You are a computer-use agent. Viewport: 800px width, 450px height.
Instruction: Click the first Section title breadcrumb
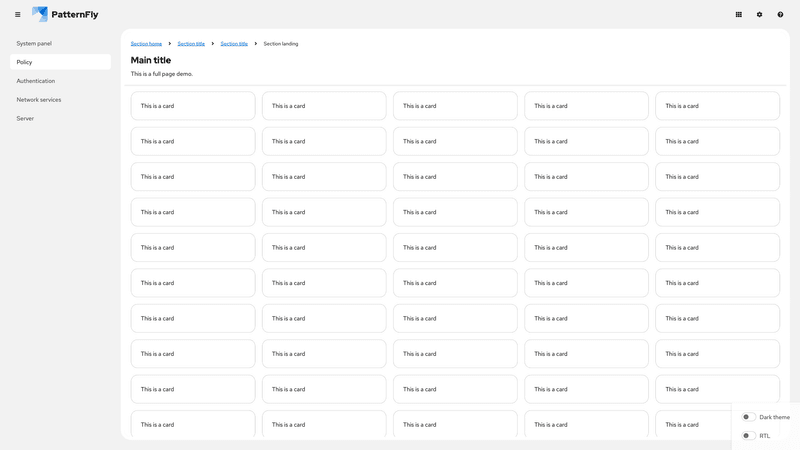point(191,44)
